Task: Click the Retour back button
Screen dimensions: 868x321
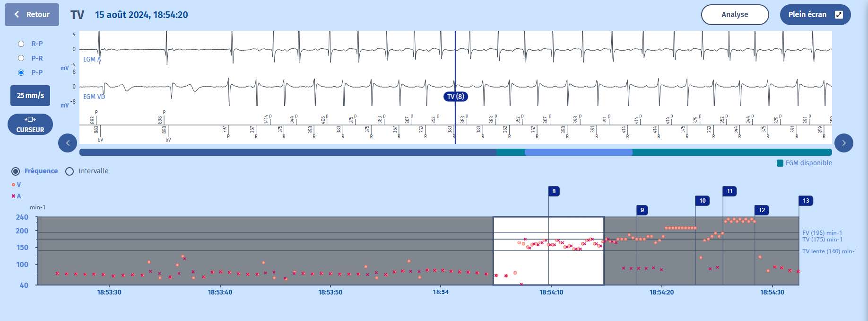Action: (x=32, y=15)
